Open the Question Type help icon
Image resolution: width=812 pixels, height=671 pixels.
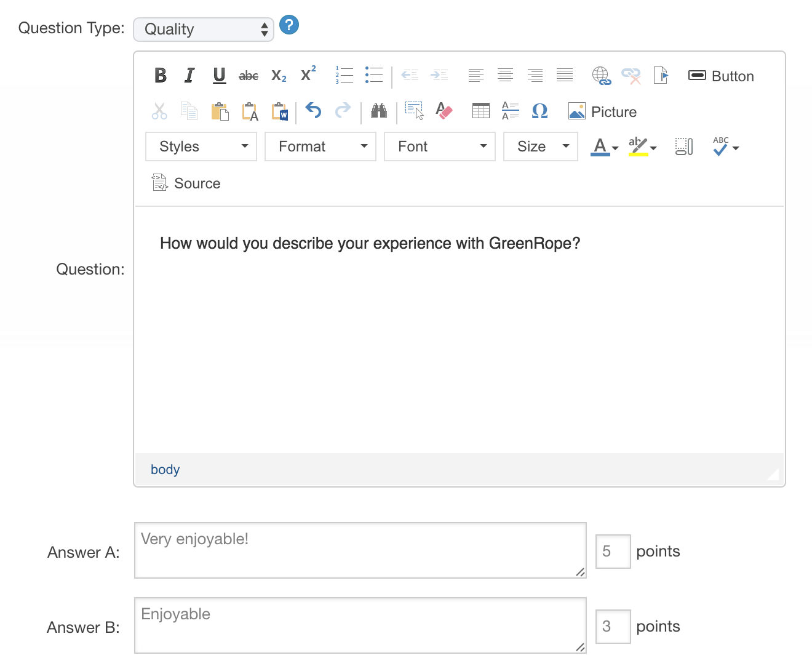click(x=289, y=25)
